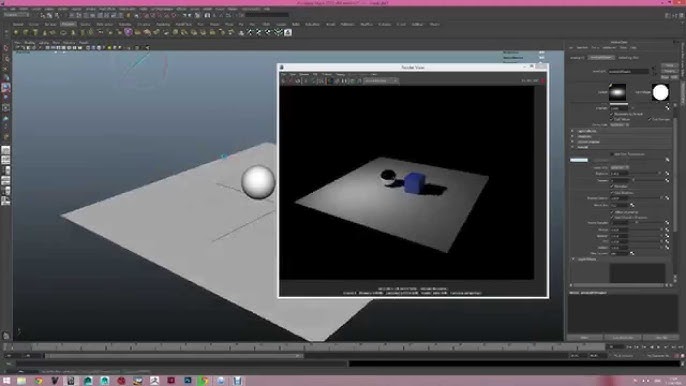Expand the Light Effects section

[x=573, y=131]
